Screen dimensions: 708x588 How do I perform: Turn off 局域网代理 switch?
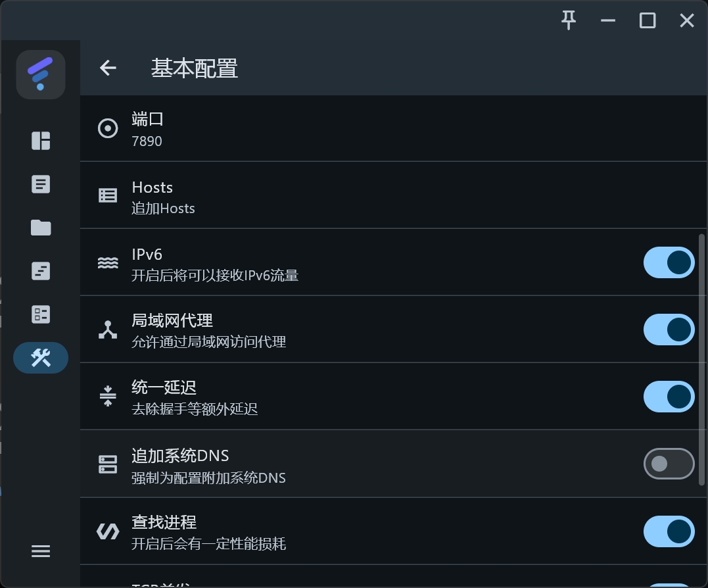(x=669, y=330)
